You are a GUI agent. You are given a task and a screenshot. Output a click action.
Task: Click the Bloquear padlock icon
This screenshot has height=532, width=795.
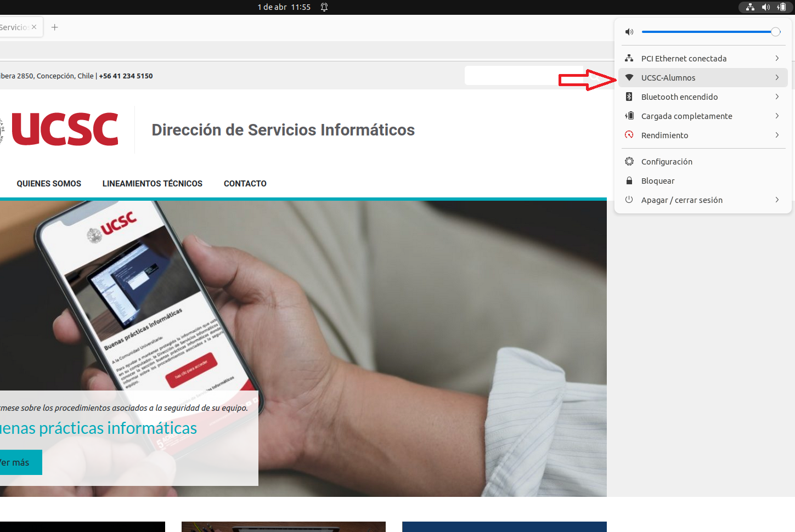click(629, 180)
